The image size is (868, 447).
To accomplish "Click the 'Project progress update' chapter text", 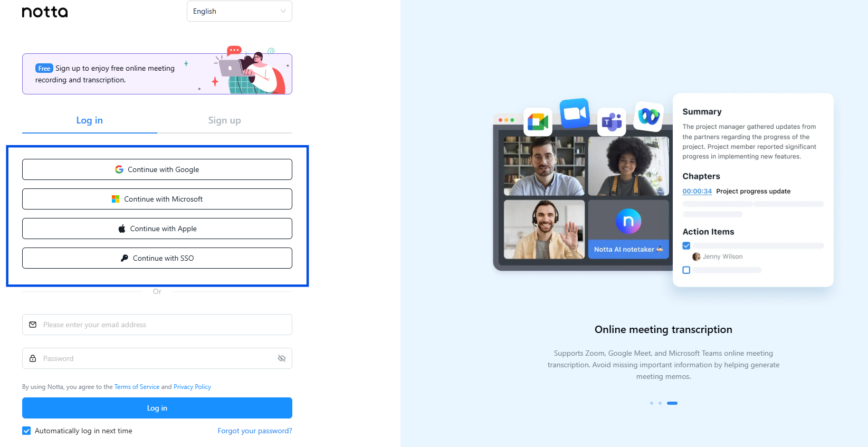I will click(x=753, y=191).
